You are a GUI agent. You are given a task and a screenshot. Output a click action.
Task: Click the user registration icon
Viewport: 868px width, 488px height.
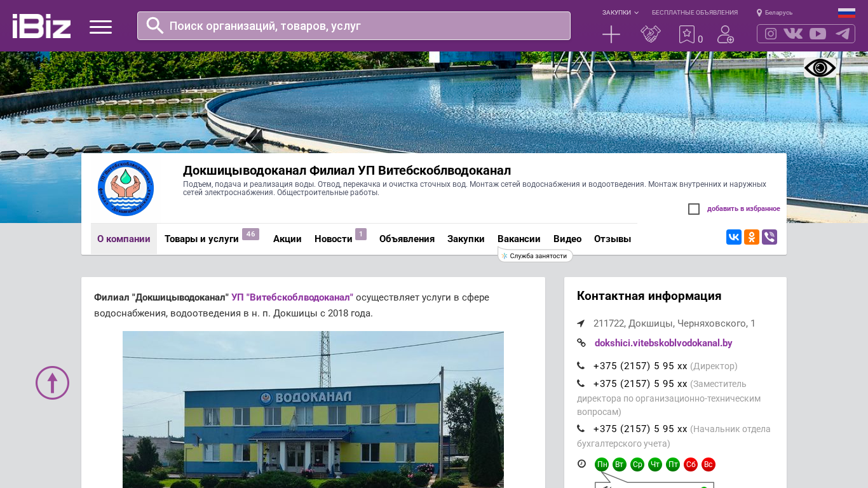pos(726,34)
